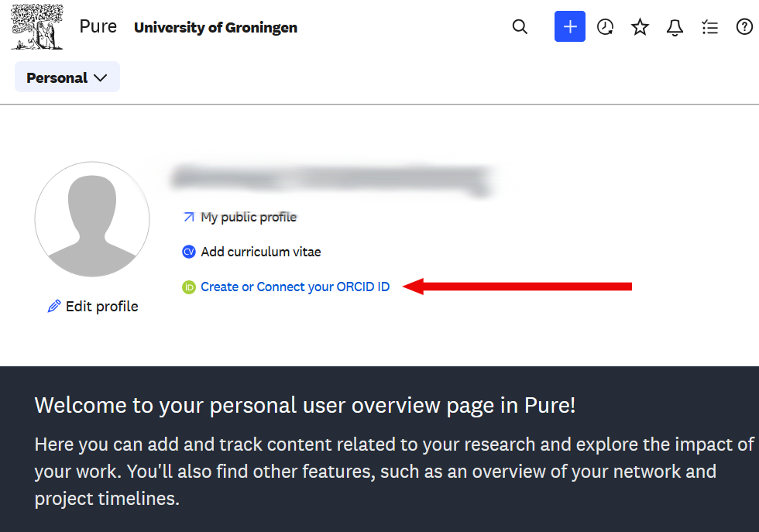This screenshot has width=759, height=532.
Task: Open the tasks list icon
Action: click(x=709, y=26)
